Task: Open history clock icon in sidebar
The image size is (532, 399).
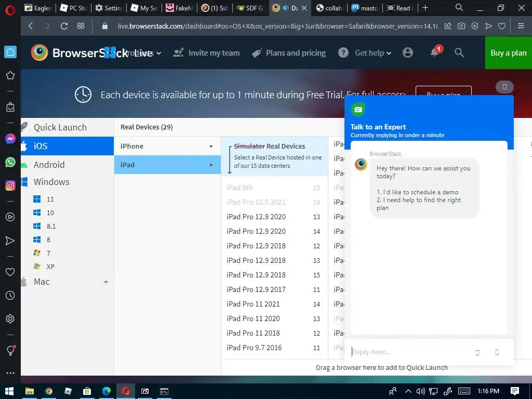Action: tap(10, 295)
